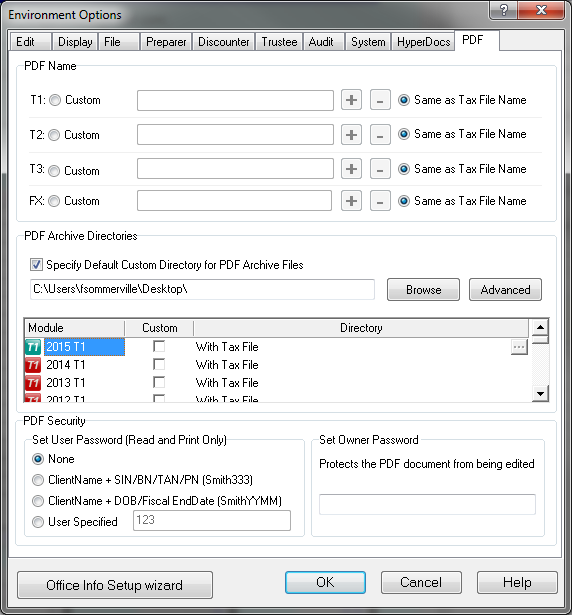Check Custom box for 2014 T1
The height and width of the screenshot is (615, 572).
tap(159, 364)
